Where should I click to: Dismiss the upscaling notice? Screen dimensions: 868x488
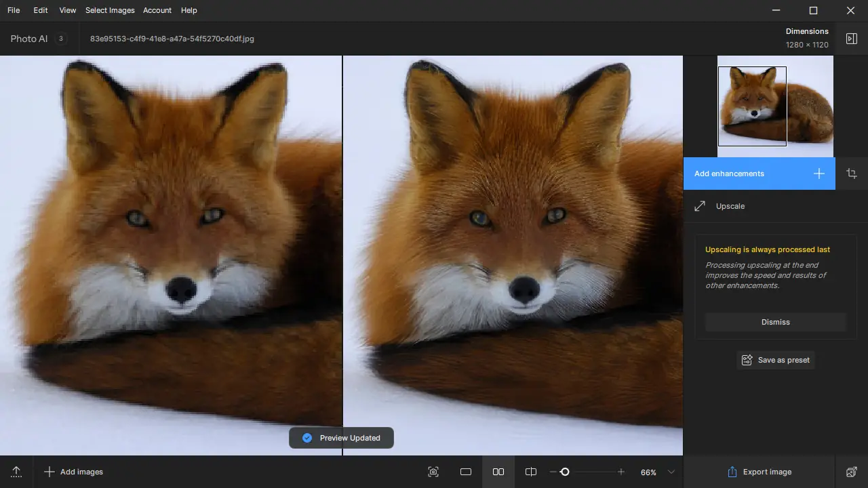(775, 322)
